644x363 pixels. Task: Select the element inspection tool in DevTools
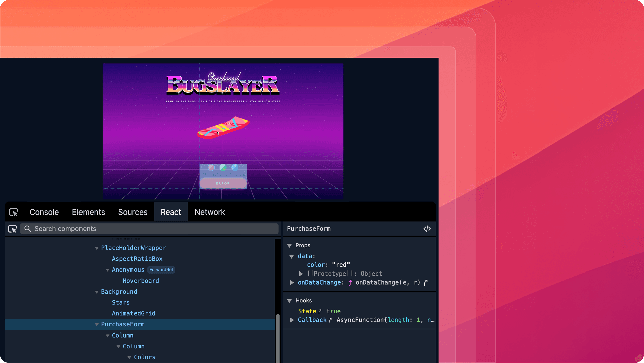(x=13, y=212)
